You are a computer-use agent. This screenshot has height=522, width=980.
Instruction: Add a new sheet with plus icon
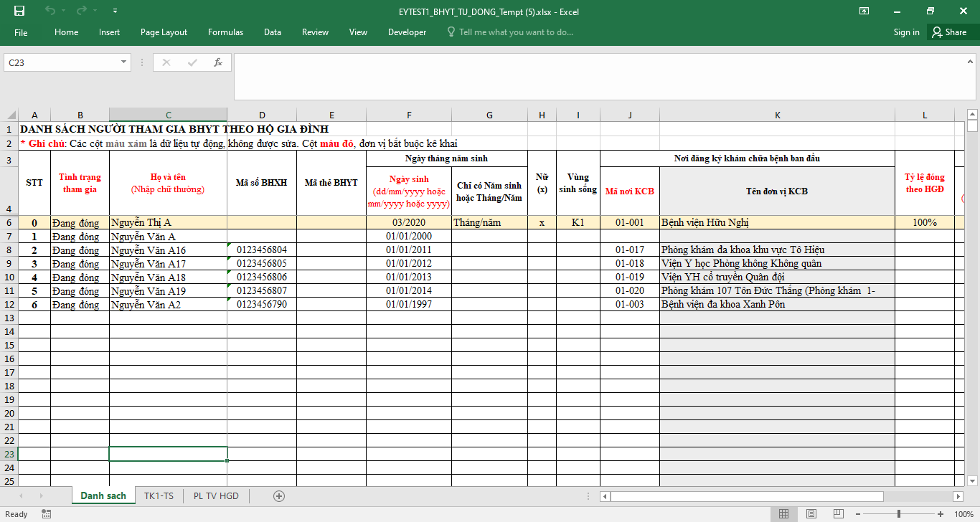click(x=279, y=496)
